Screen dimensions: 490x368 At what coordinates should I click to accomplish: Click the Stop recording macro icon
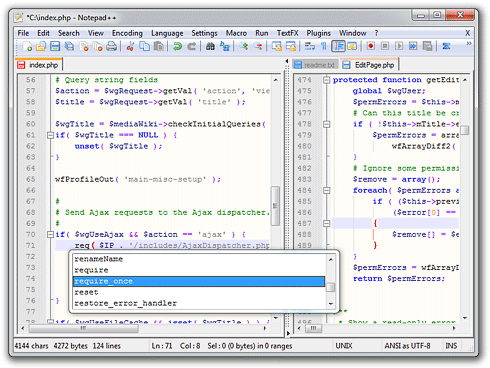click(x=385, y=46)
